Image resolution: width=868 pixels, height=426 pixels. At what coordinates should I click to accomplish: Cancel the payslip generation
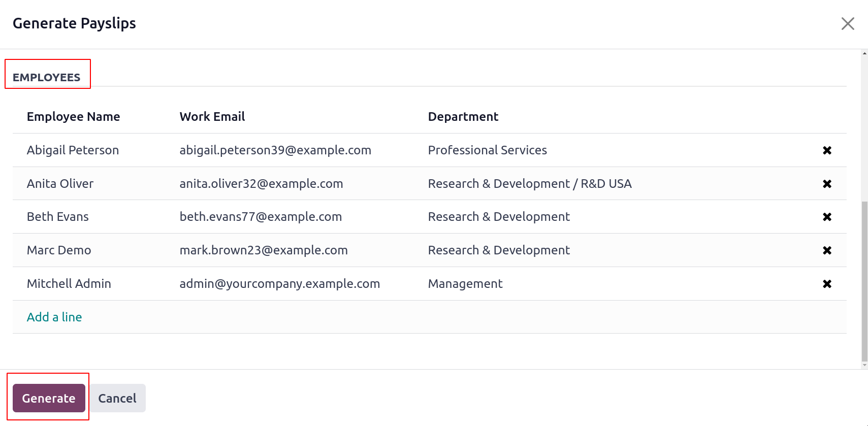pos(117,398)
